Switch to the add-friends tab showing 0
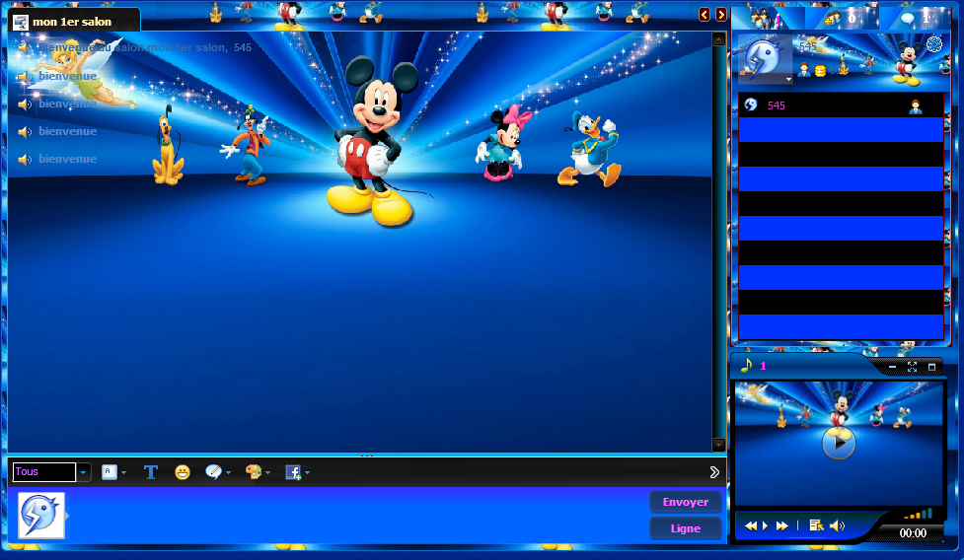 point(841,19)
